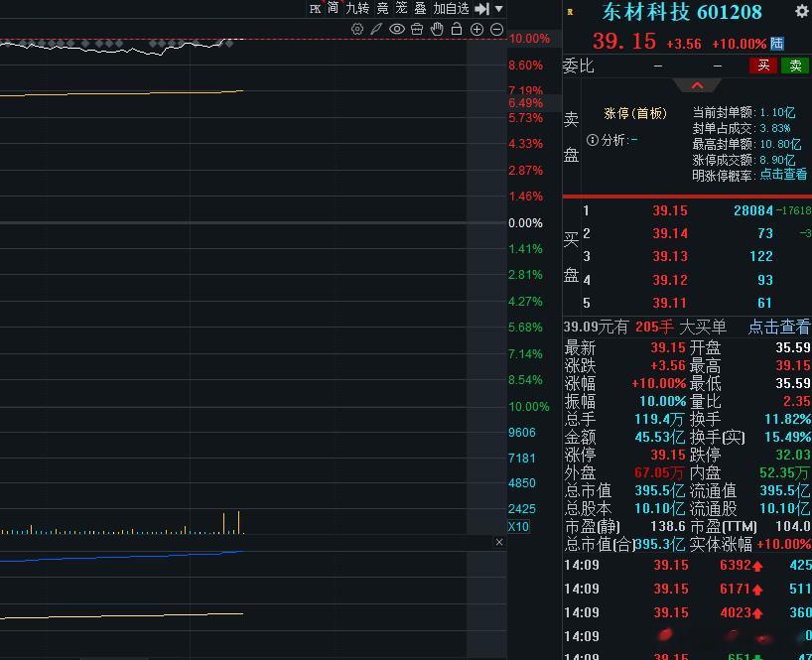Click the eye view icon on toolbar

point(397,29)
